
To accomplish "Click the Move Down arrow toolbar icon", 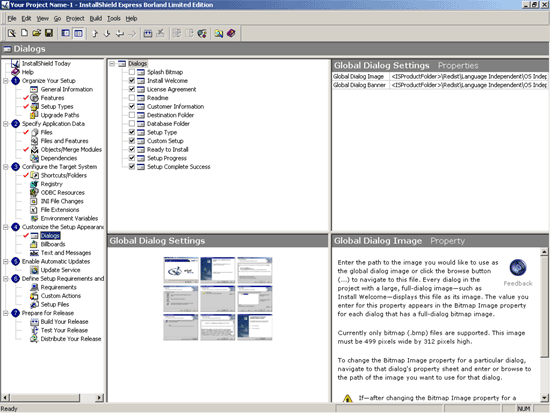I will tap(107, 33).
